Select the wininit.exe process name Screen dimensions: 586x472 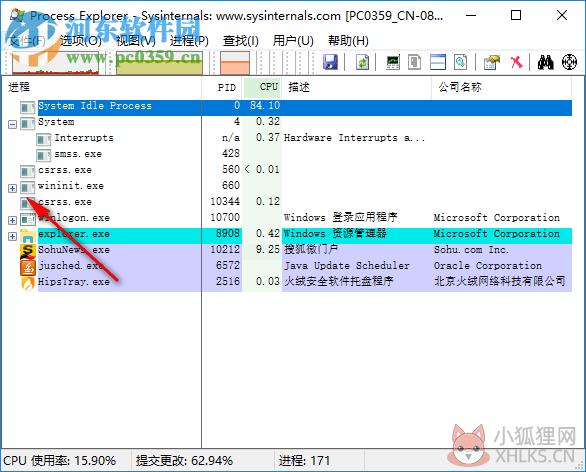[71, 186]
